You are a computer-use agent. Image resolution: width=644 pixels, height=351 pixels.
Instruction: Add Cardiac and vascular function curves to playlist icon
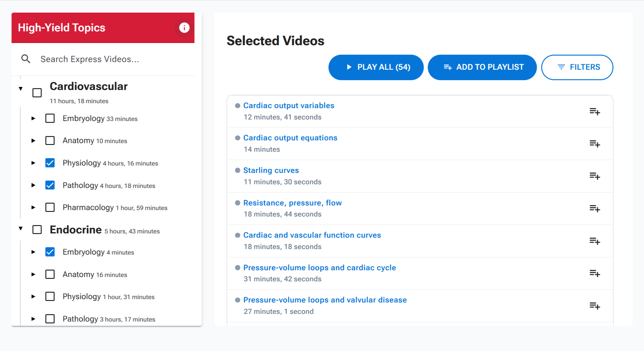(x=595, y=241)
